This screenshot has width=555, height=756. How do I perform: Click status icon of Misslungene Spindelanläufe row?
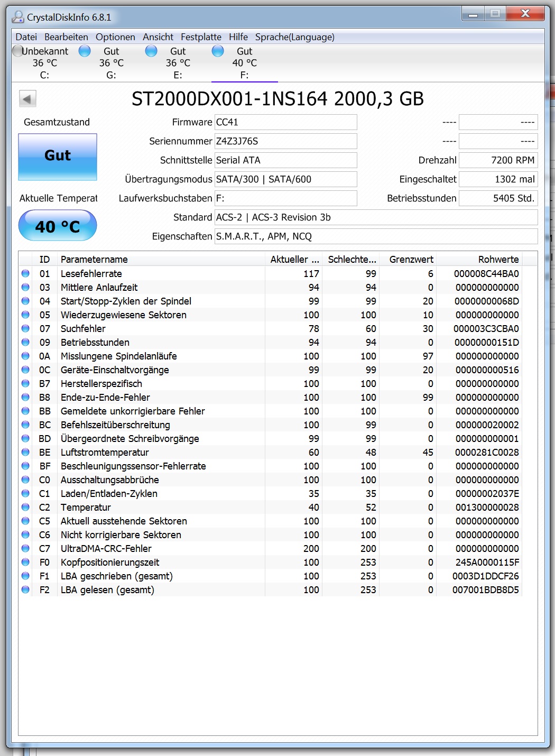point(25,356)
